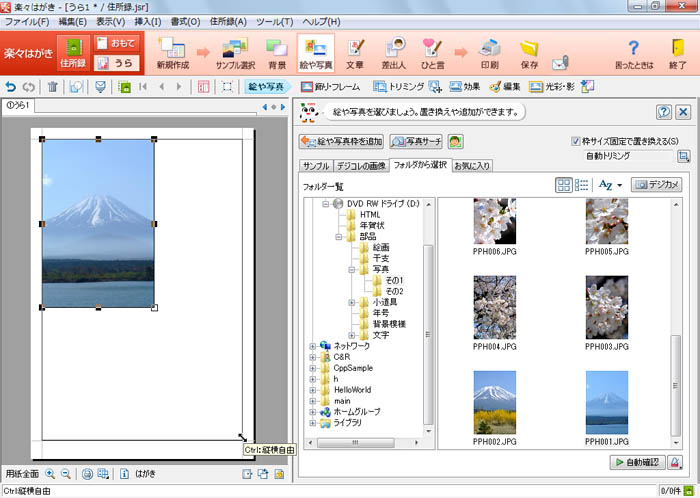
Task: Open the 新規作成 (new) tool
Action: (173, 53)
